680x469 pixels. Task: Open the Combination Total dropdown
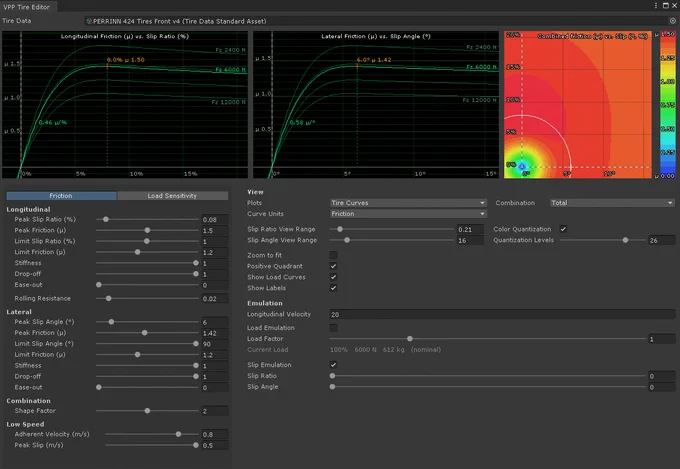[x=612, y=203]
